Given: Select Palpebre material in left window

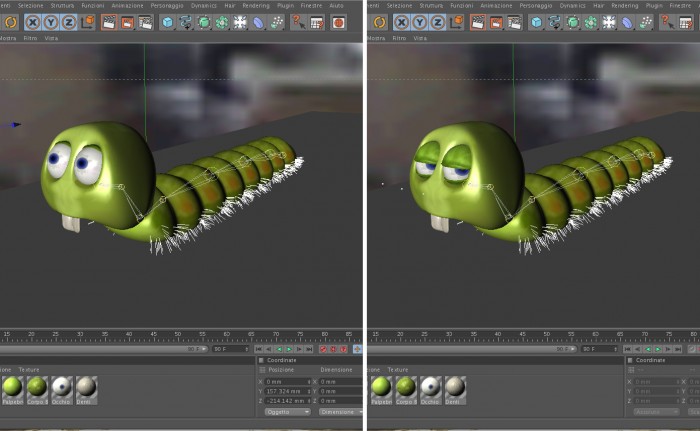Looking at the screenshot, I should (x=12, y=390).
